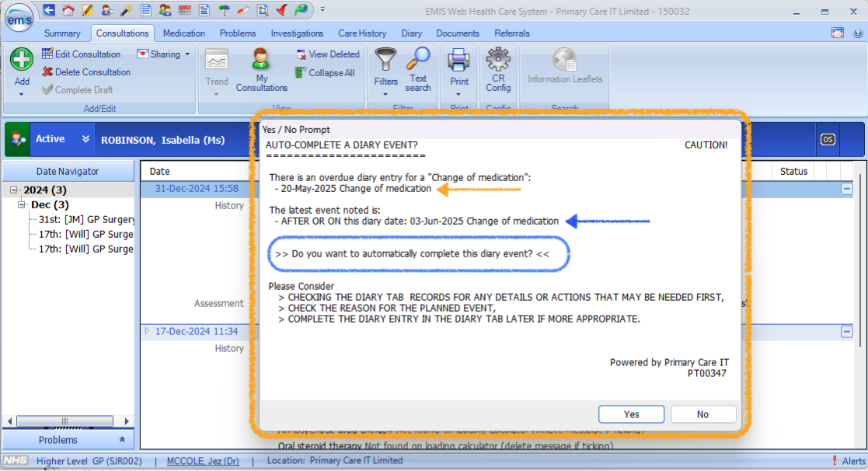Click the Information Leaflets globe icon

(x=565, y=59)
